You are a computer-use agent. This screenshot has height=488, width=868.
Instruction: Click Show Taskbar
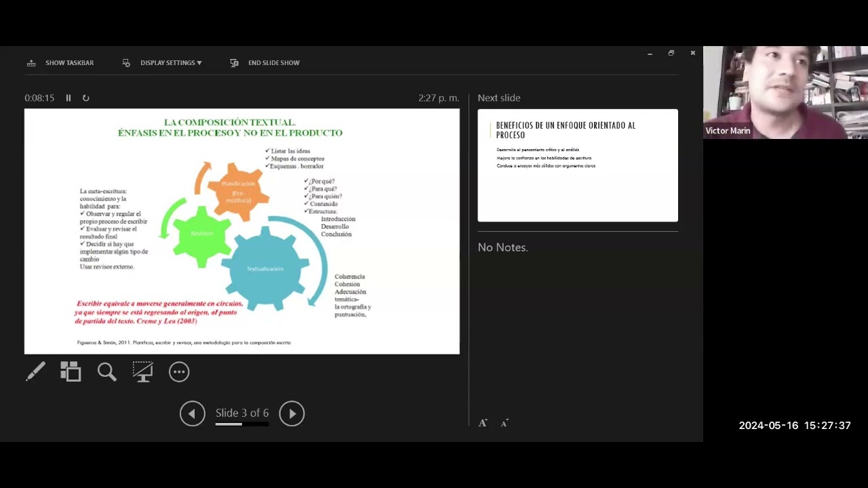point(60,62)
